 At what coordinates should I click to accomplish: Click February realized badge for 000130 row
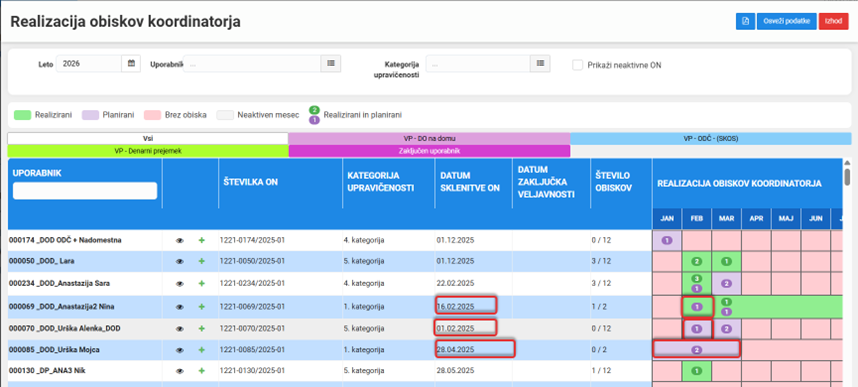point(697,371)
